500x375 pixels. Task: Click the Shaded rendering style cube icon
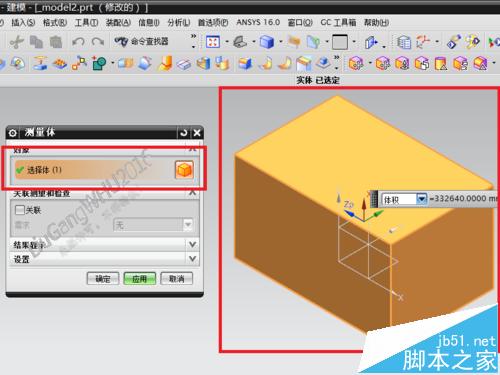click(x=267, y=42)
